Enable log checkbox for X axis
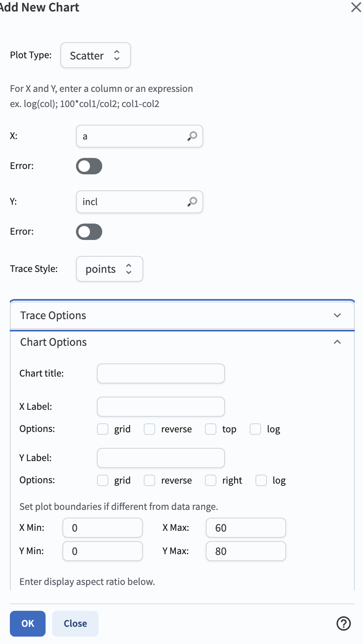Image resolution: width=363 pixels, height=644 pixels. tap(255, 429)
